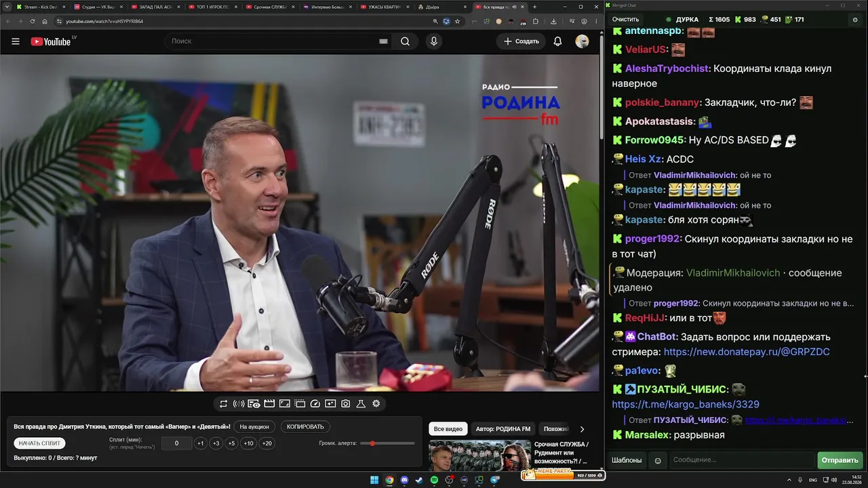868x488 pixels.
Task: Click the YouTube search magnifier button
Action: coord(405,41)
